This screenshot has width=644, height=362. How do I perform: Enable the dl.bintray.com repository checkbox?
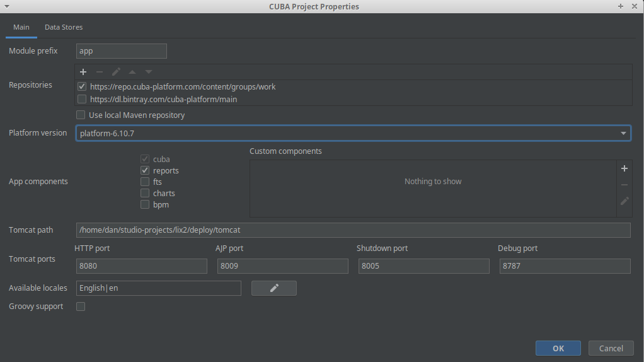click(x=82, y=99)
